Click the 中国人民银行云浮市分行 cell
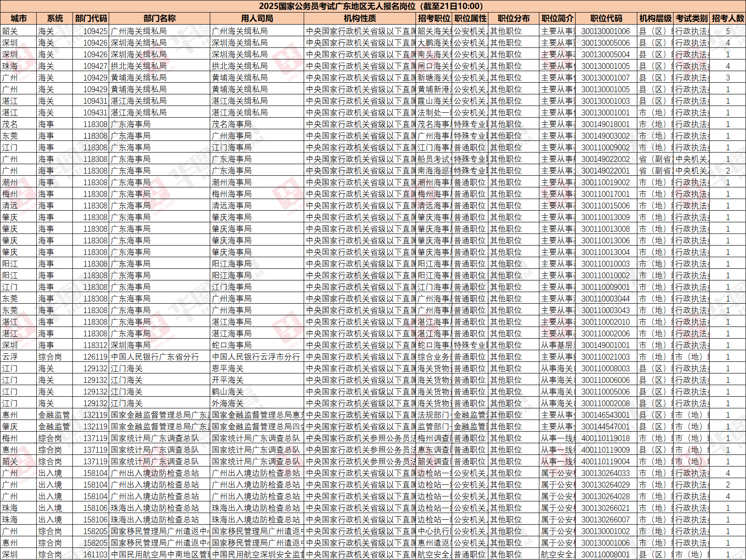Image resolution: width=746 pixels, height=560 pixels. pos(257,357)
